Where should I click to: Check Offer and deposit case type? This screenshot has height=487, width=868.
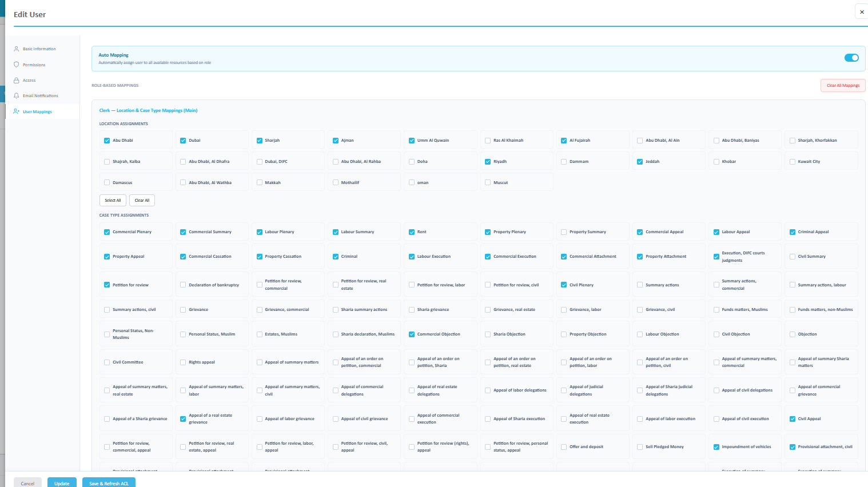click(564, 447)
